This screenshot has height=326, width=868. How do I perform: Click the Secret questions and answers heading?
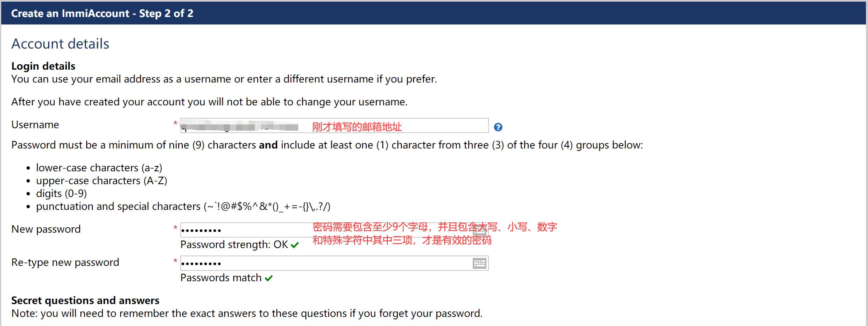(x=85, y=300)
